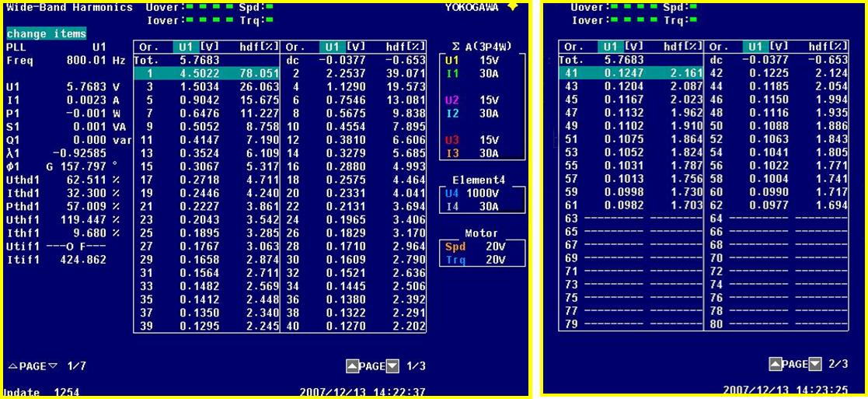868x399 pixels.
Task: Click the Utif1 overflow indicator row
Action: pos(56,246)
